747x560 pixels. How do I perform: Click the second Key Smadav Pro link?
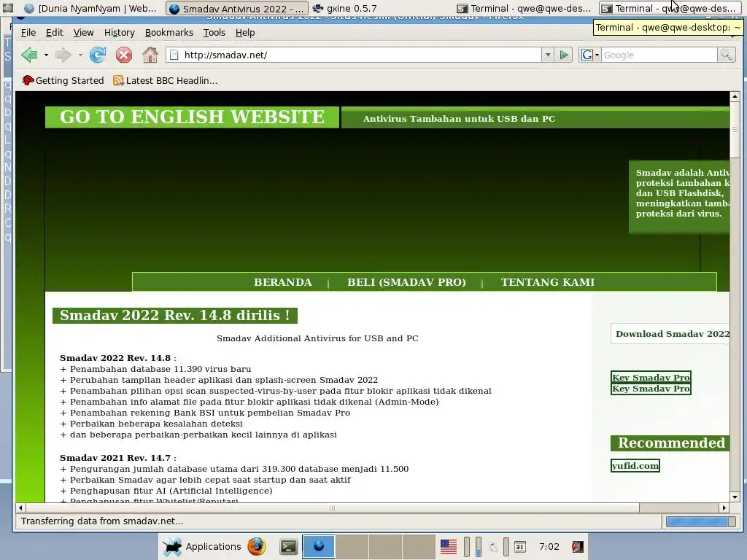pos(651,389)
